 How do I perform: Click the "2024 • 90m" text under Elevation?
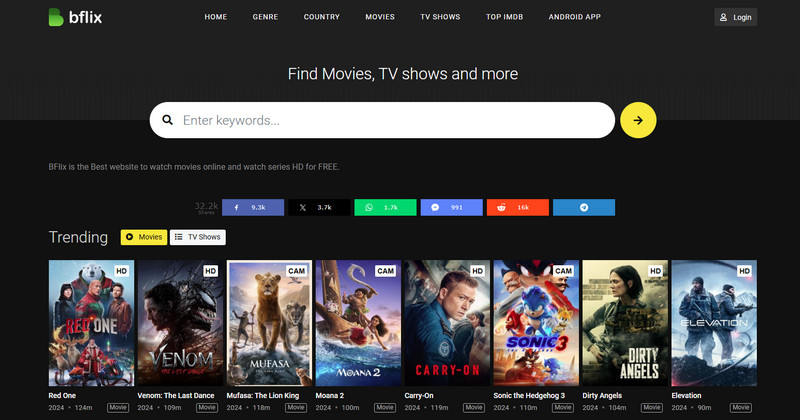(x=691, y=408)
